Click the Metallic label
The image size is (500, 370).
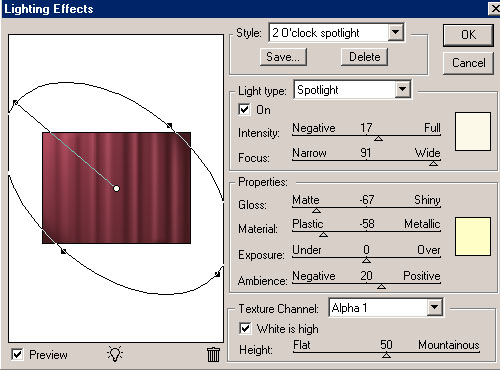pos(422,224)
